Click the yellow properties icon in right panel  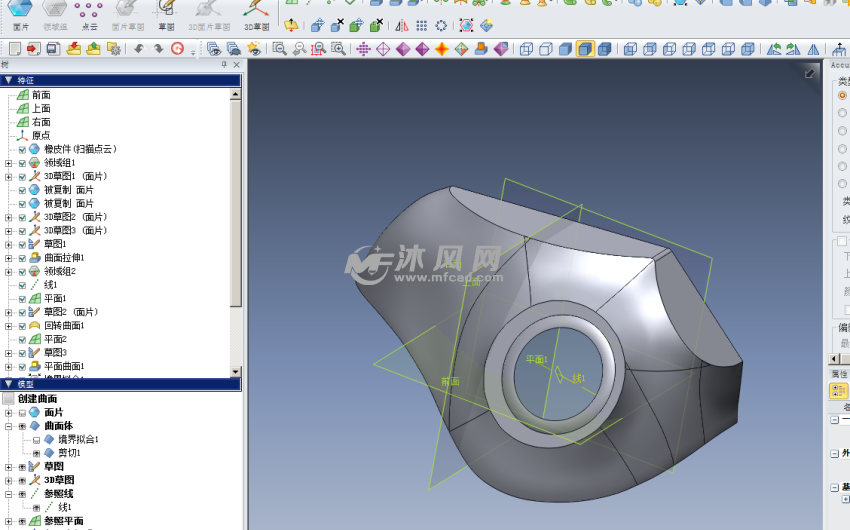[839, 391]
